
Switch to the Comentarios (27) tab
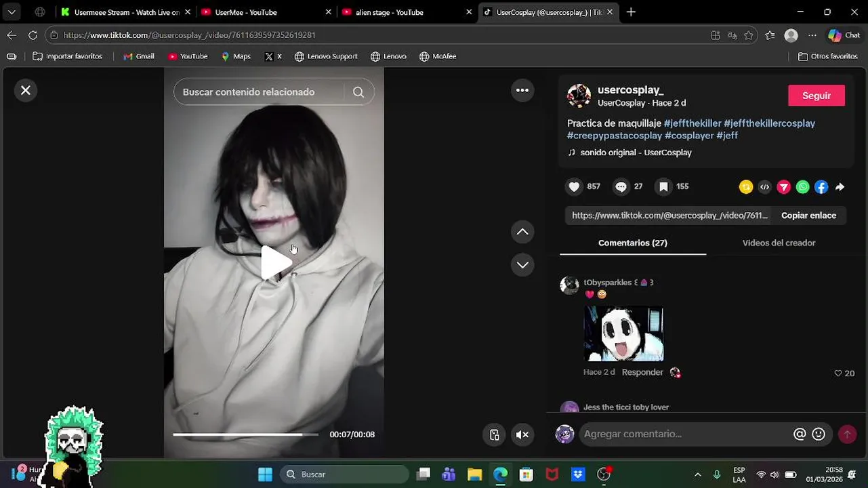(x=633, y=243)
